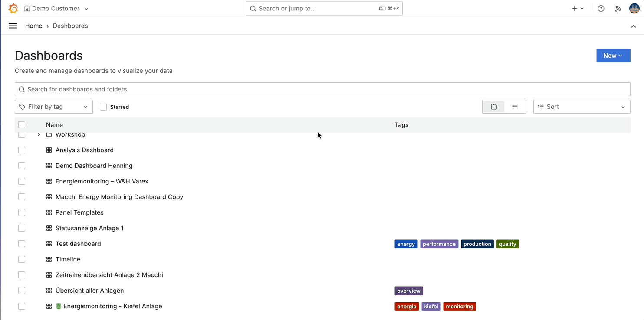644x320 pixels.
Task: Switch to flat list view layout icon
Action: pyautogui.click(x=515, y=106)
